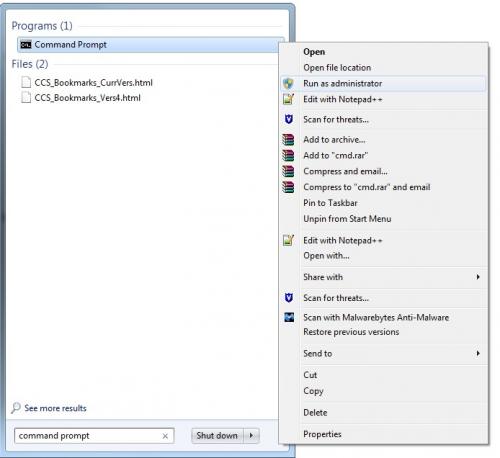The width and height of the screenshot is (500, 458).
Task: Click the file icon of CCS_Bookmarks_Vers4.html
Action: (26, 98)
